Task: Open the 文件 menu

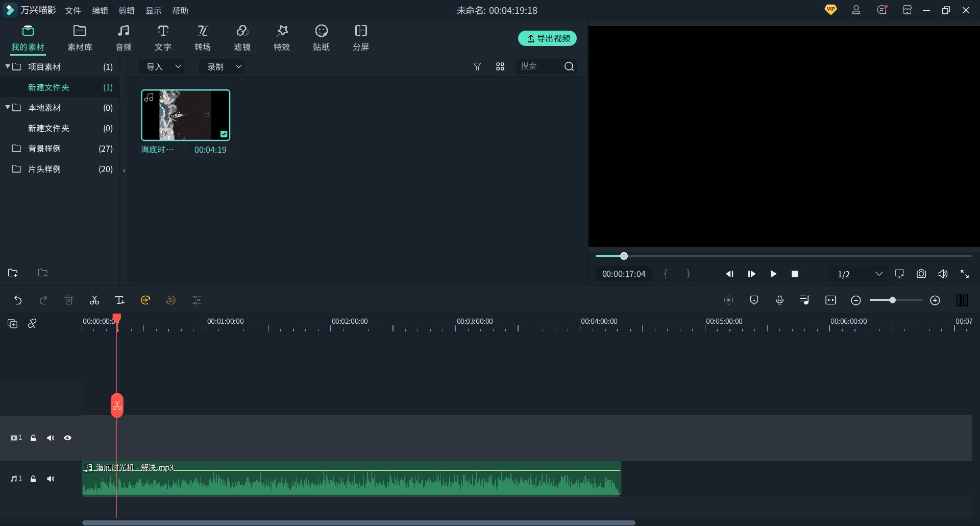Action: tap(72, 10)
